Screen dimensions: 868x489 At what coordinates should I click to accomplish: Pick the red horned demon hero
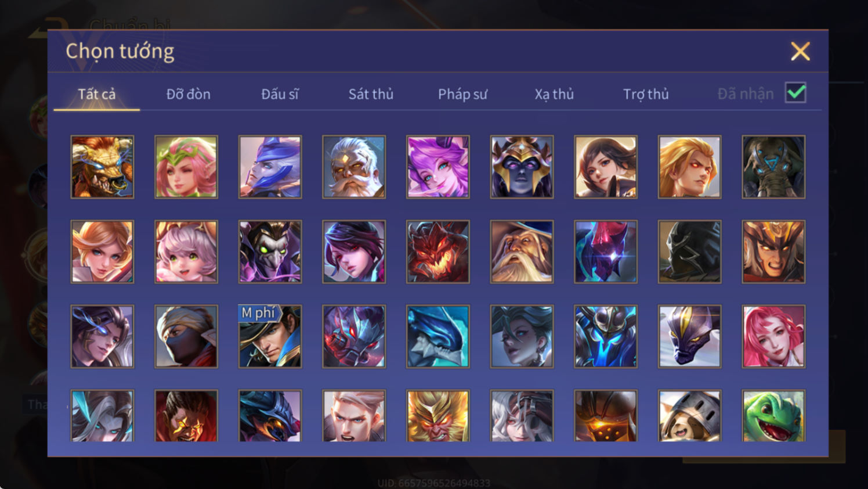pos(438,251)
